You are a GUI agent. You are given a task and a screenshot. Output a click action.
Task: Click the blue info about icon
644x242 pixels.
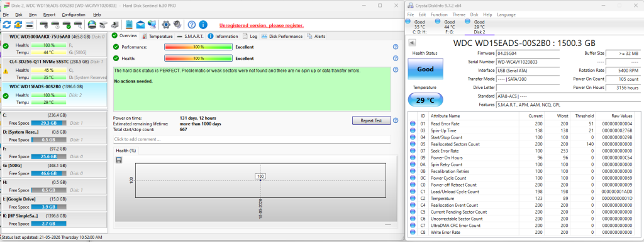pos(203,25)
